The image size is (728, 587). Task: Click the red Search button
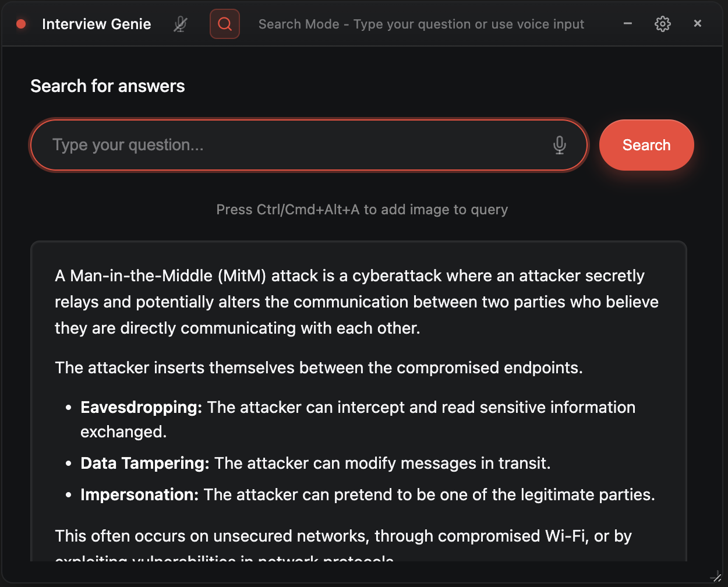click(x=646, y=145)
